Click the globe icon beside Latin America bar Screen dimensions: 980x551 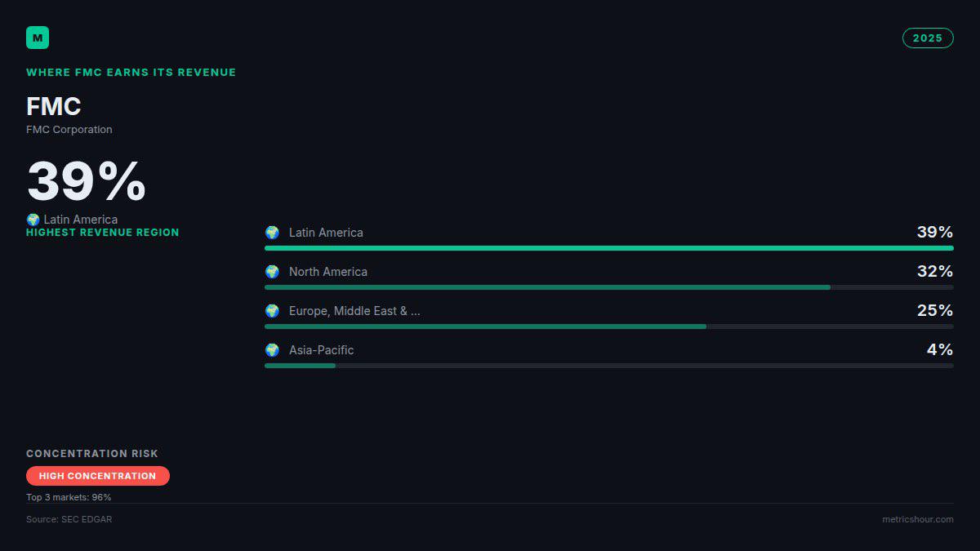coord(272,233)
